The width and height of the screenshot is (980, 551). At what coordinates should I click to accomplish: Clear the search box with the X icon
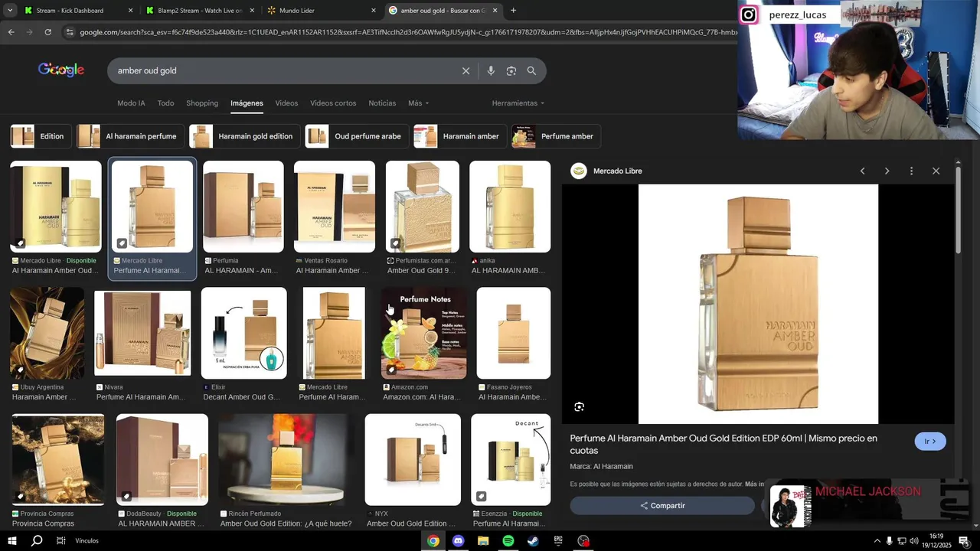pos(465,71)
